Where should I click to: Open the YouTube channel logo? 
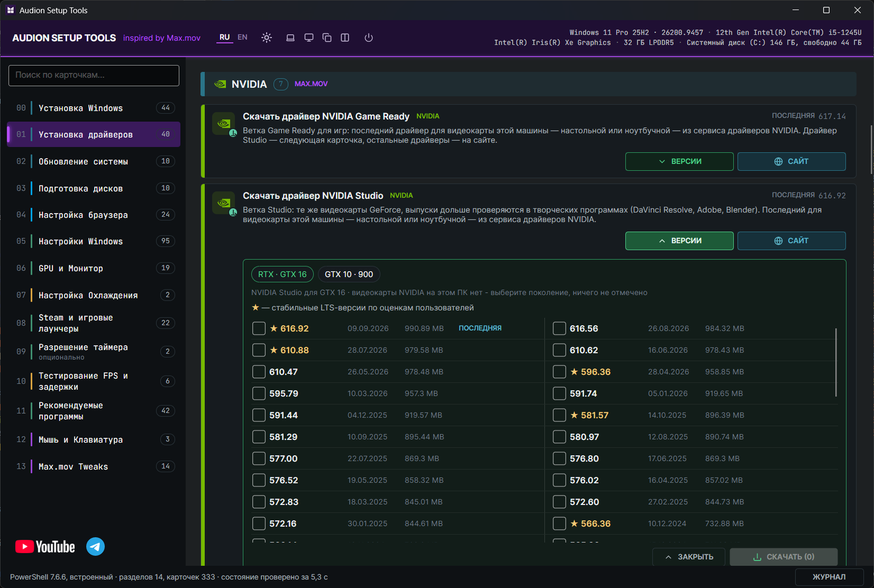45,547
